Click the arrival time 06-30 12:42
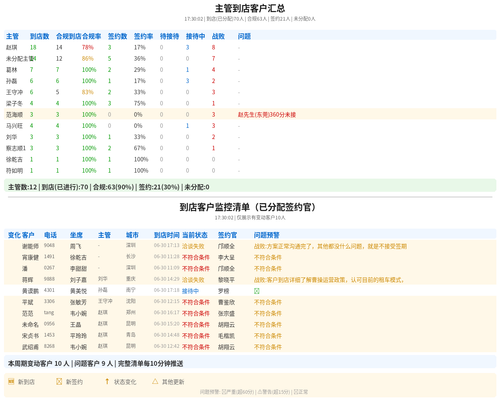Screen dimensions: 500x414 167,346
